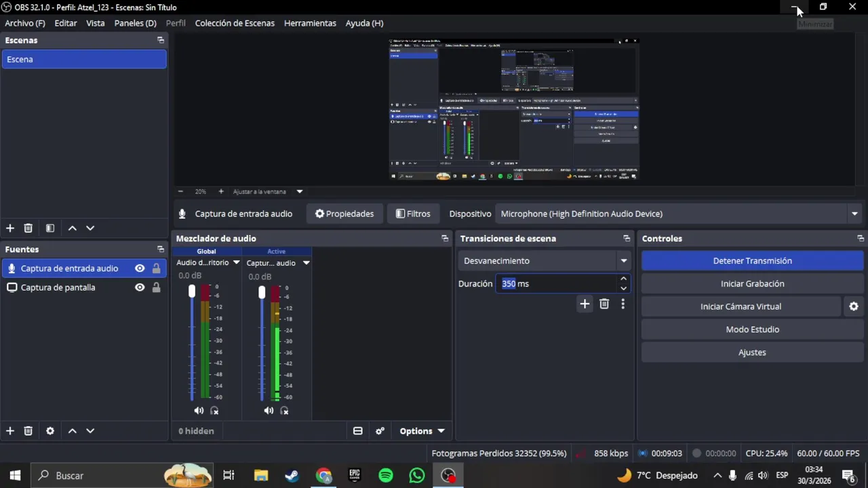868x488 pixels.
Task: Open Steam from the taskbar
Action: pos(292,476)
